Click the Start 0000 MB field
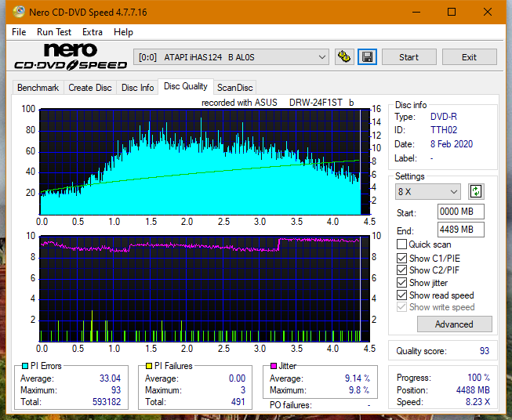This screenshot has height=420, width=512. tap(460, 212)
